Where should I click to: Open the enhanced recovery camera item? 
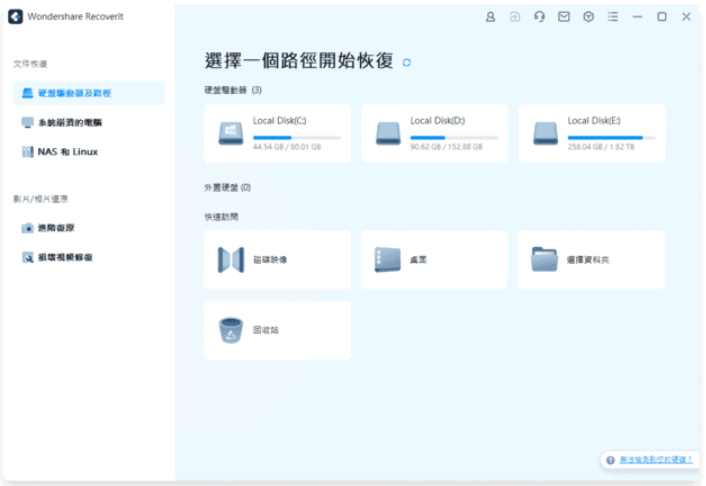(89, 228)
